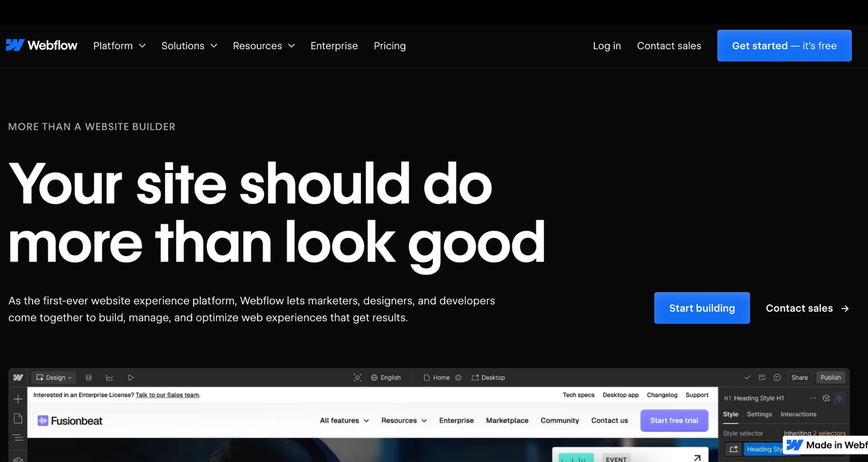Open the CMS database icon in Designer toolbar
This screenshot has height=462, width=868.
pyautogui.click(x=89, y=378)
